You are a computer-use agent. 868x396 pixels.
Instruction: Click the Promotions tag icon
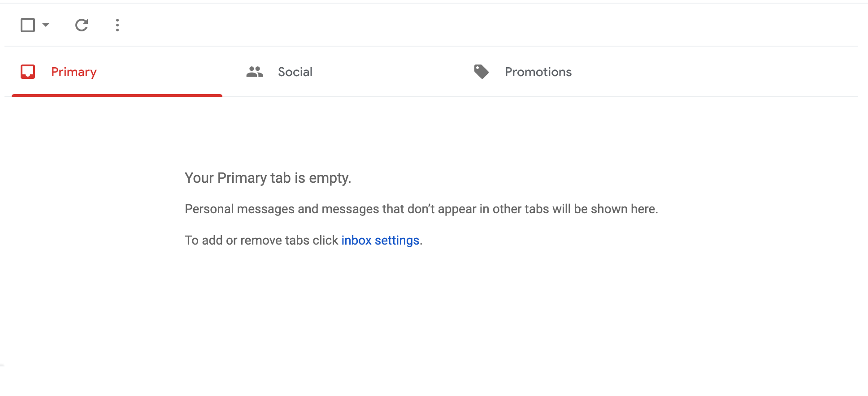click(482, 72)
